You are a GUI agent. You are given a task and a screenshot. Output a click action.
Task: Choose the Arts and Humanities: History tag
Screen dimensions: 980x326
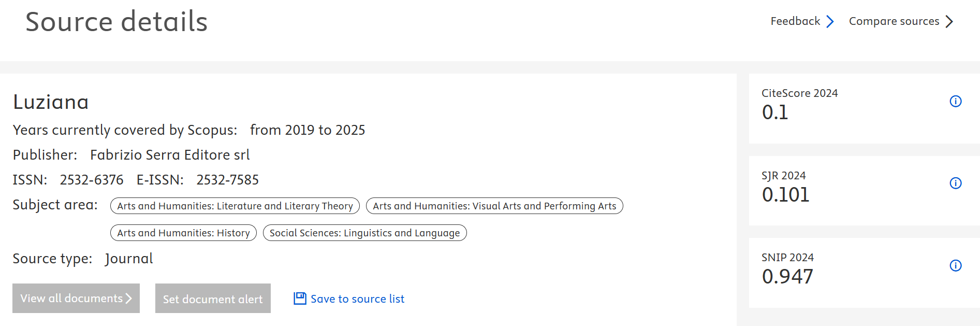pos(183,233)
